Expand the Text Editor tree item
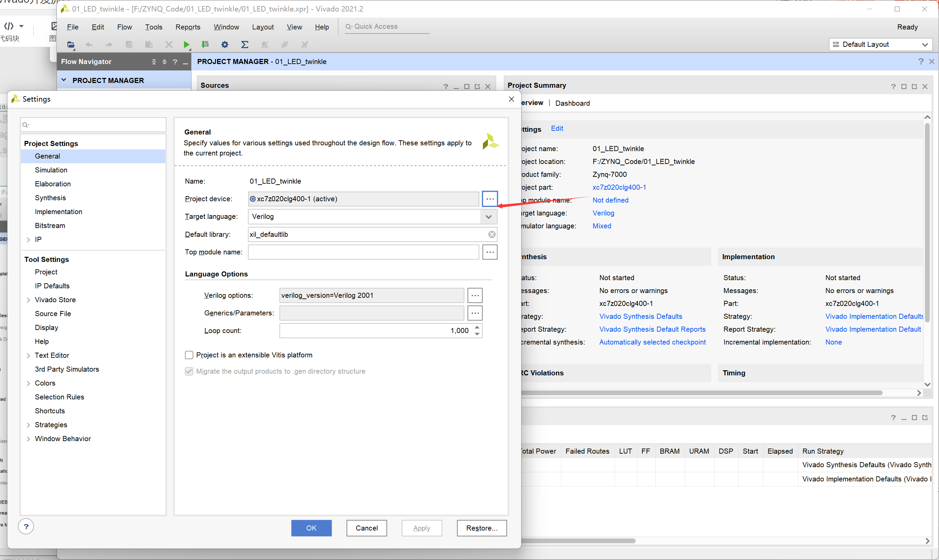 [28, 355]
